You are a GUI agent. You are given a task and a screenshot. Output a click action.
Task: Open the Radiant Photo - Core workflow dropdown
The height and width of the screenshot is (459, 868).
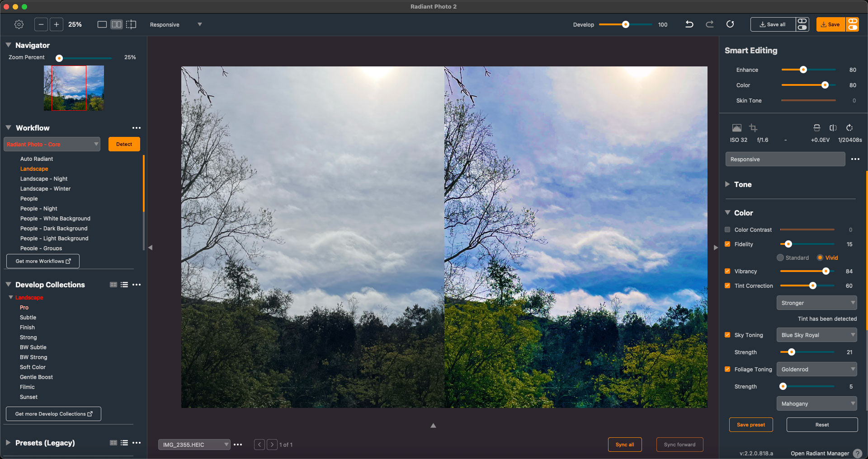click(x=52, y=144)
